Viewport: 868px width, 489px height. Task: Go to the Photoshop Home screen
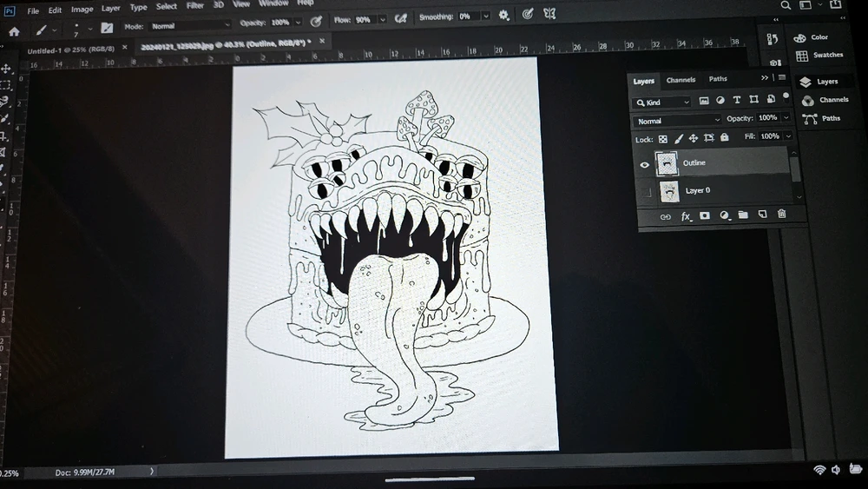coord(15,31)
